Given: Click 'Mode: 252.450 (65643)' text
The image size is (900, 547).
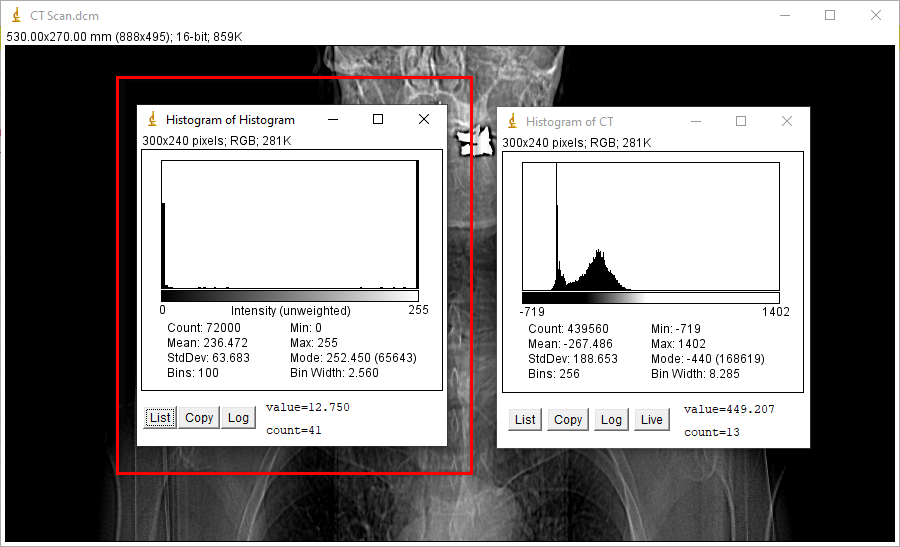Looking at the screenshot, I should tap(353, 358).
